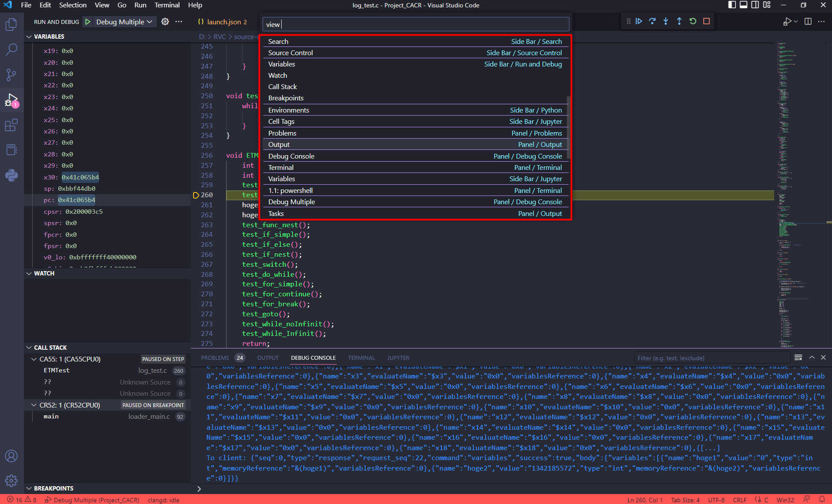Toggle primary side bar layout button
The height and width of the screenshot is (504, 832).
[x=732, y=5]
